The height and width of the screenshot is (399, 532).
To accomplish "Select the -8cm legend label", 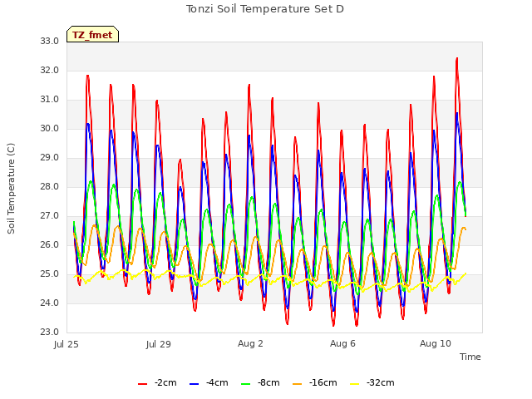I will coord(268,382).
